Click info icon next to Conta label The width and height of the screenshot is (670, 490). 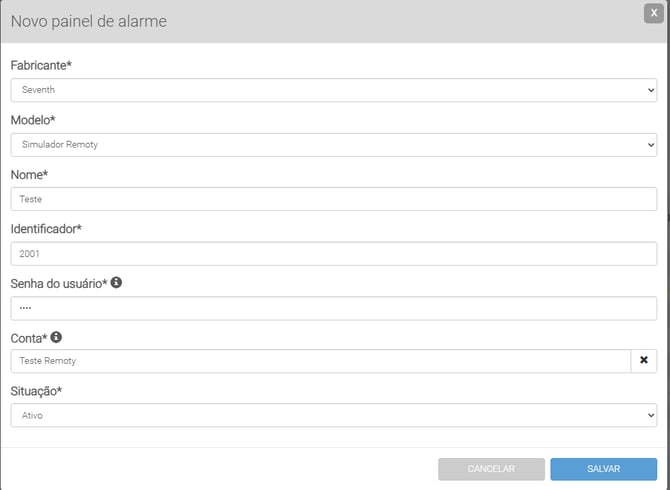(x=56, y=337)
